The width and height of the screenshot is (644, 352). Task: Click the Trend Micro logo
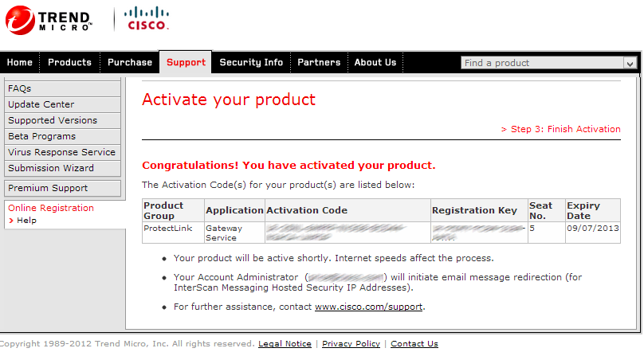click(x=49, y=20)
